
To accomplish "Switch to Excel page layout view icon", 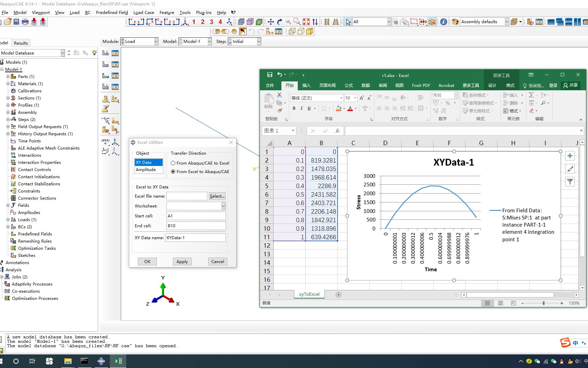I will 501,303.
